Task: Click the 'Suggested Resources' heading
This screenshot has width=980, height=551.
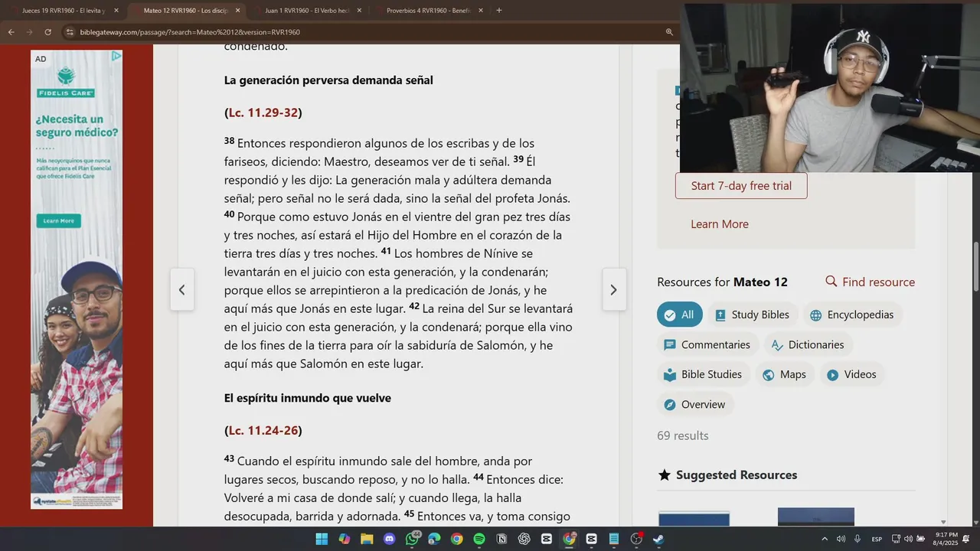Action: pos(737,475)
